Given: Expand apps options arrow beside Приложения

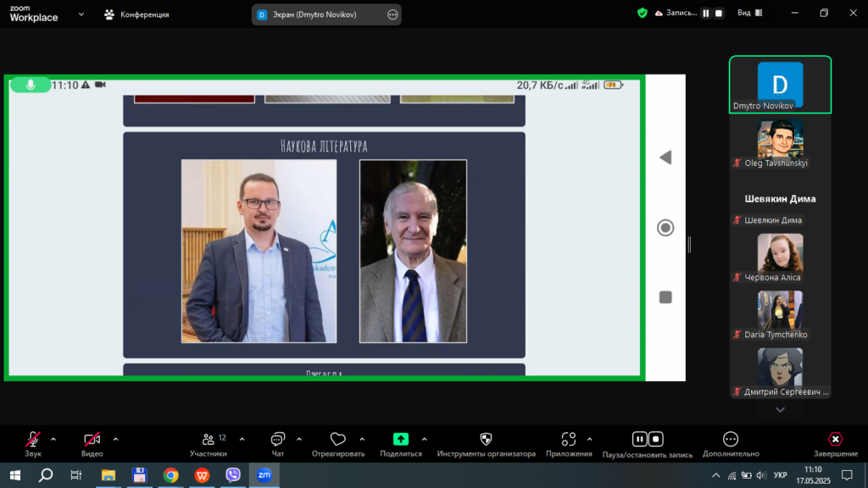Looking at the screenshot, I should point(590,440).
